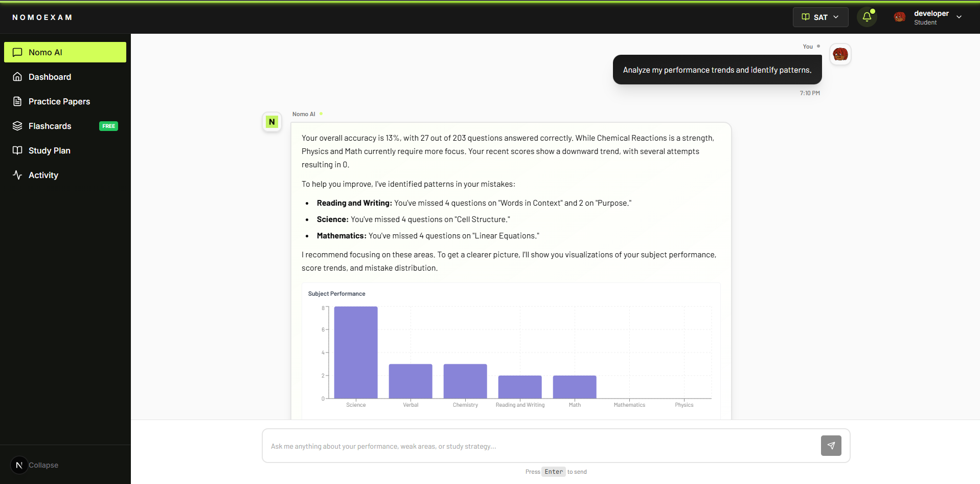Click the Practice Papers document icon
Screen dimensions: 980x484
click(17, 101)
